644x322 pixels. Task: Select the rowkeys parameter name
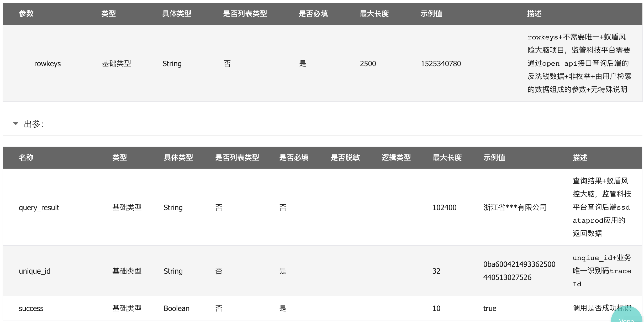point(47,64)
